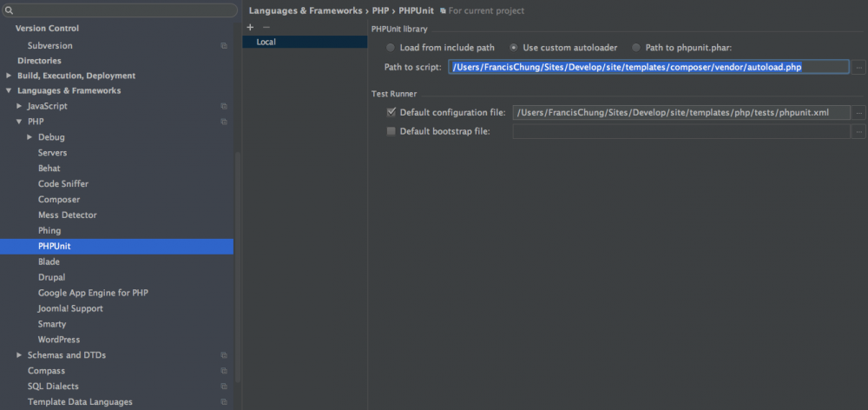Image resolution: width=868 pixels, height=410 pixels.
Task: Open Template Data Languages settings
Action: pos(80,401)
